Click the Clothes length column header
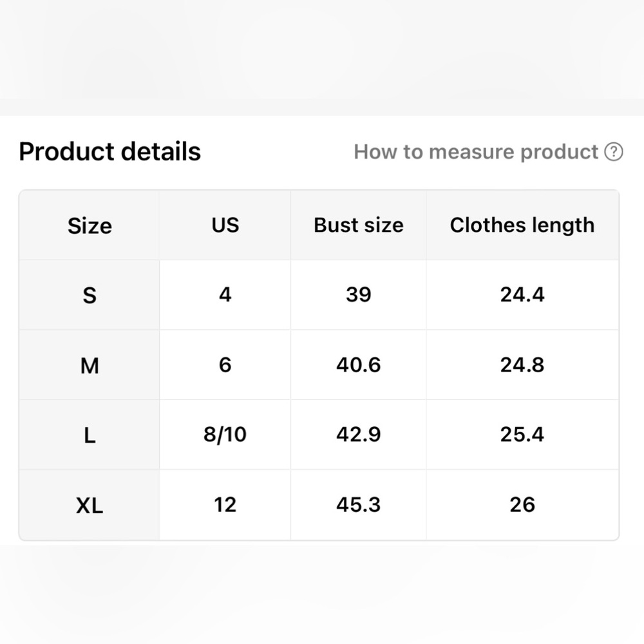644x644 pixels. [522, 225]
